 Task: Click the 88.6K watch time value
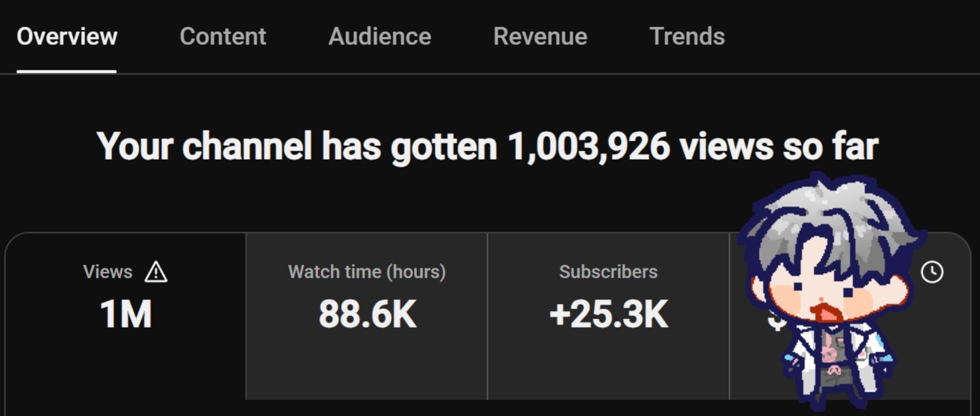coord(367,314)
